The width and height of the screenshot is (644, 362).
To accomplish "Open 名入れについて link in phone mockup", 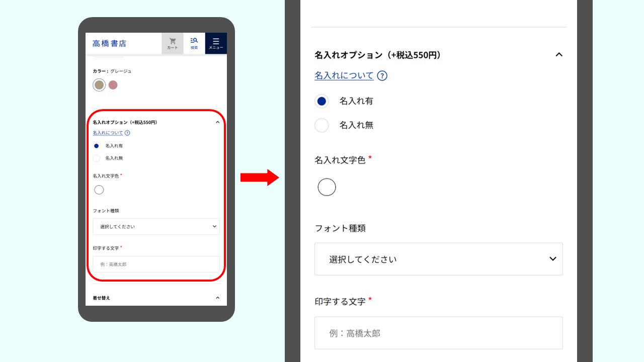I will pos(108,133).
